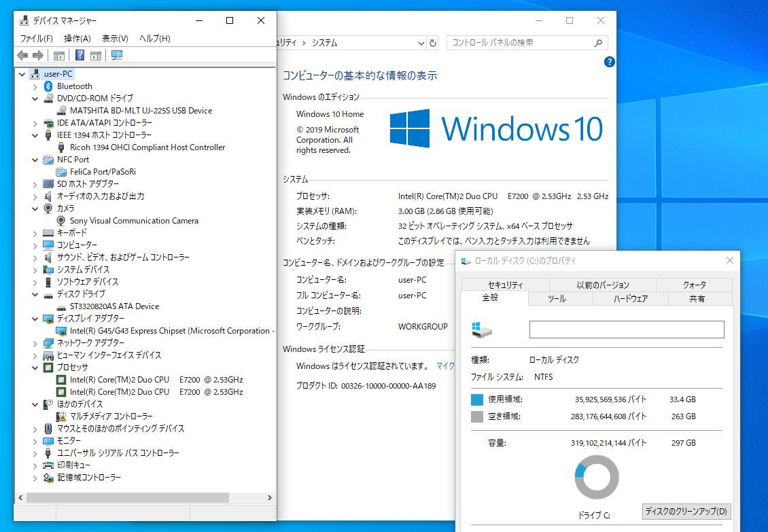Expand オーディオの入力および出力 category
The width and height of the screenshot is (768, 532).
coord(35,197)
